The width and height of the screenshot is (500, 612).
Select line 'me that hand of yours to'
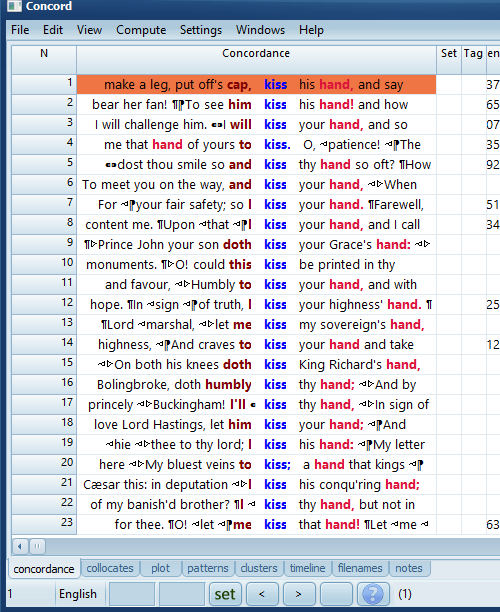pos(256,144)
